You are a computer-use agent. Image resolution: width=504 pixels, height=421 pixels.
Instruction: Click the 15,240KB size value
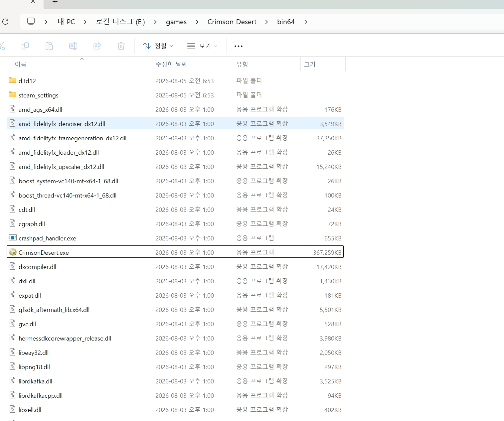click(x=329, y=167)
